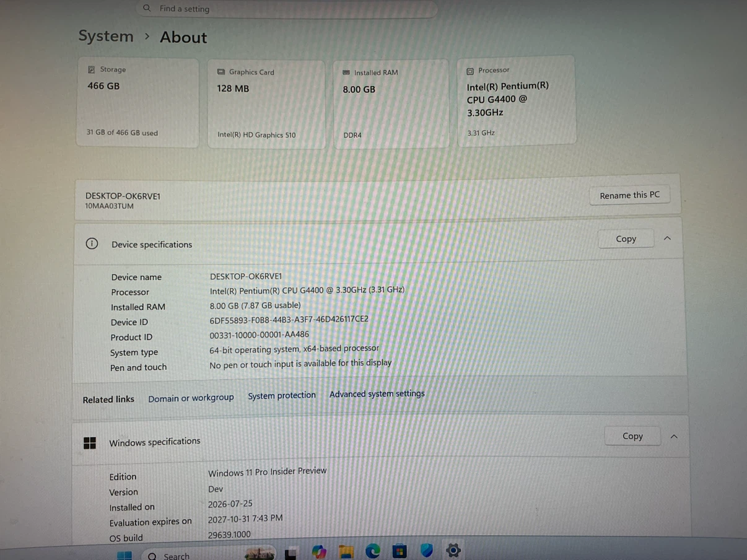Click "31 GB of 466 GB used" text
Viewport: 747px width, 560px height.
pos(122,133)
